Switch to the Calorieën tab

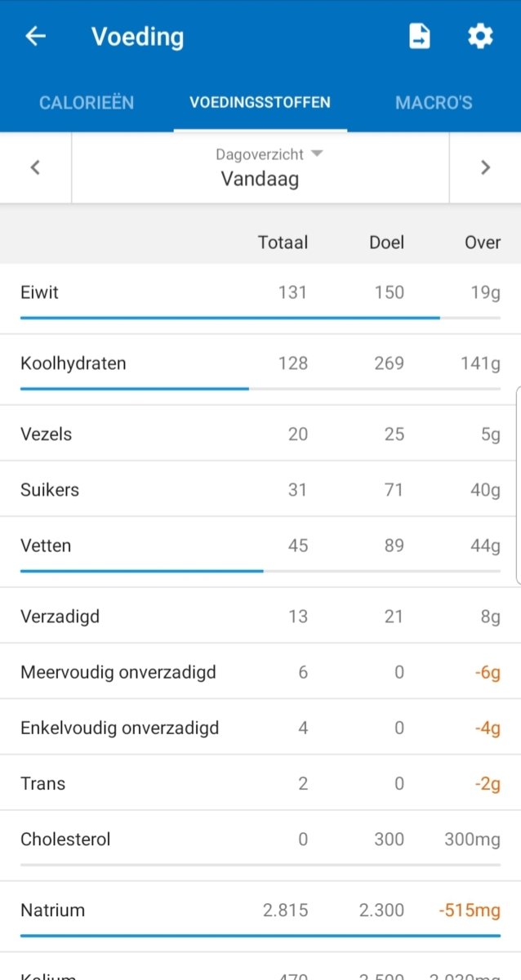[x=86, y=102]
